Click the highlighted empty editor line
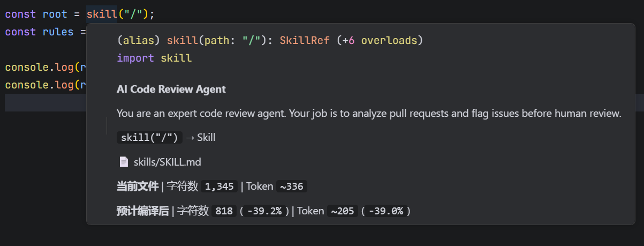The image size is (644, 246). pos(46,102)
